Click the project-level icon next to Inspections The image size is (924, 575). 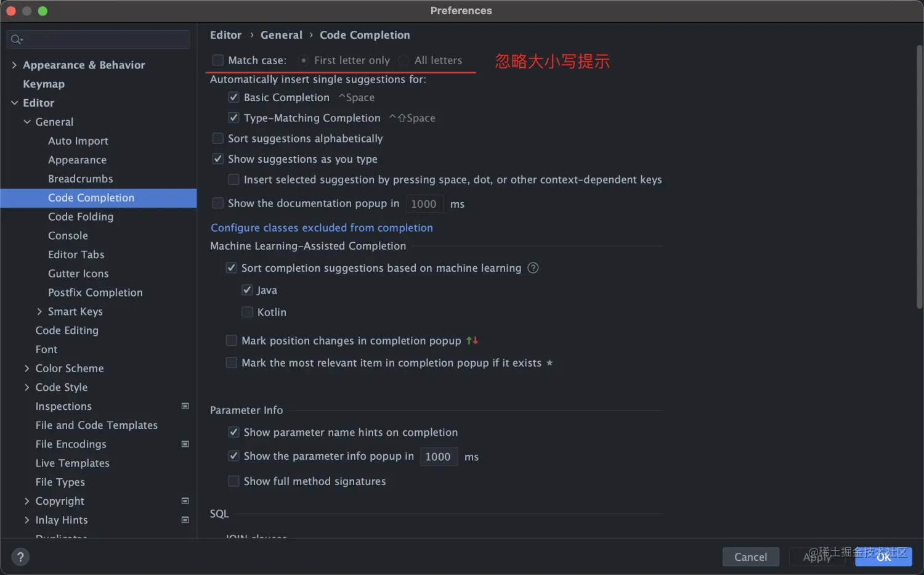pos(185,406)
